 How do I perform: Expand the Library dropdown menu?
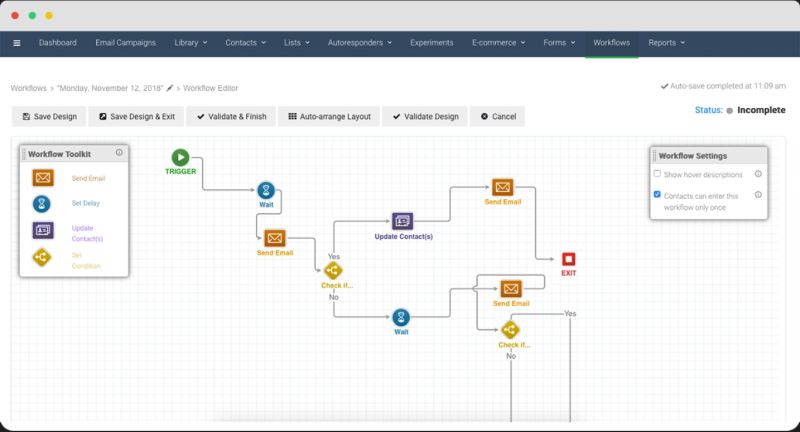pos(191,43)
